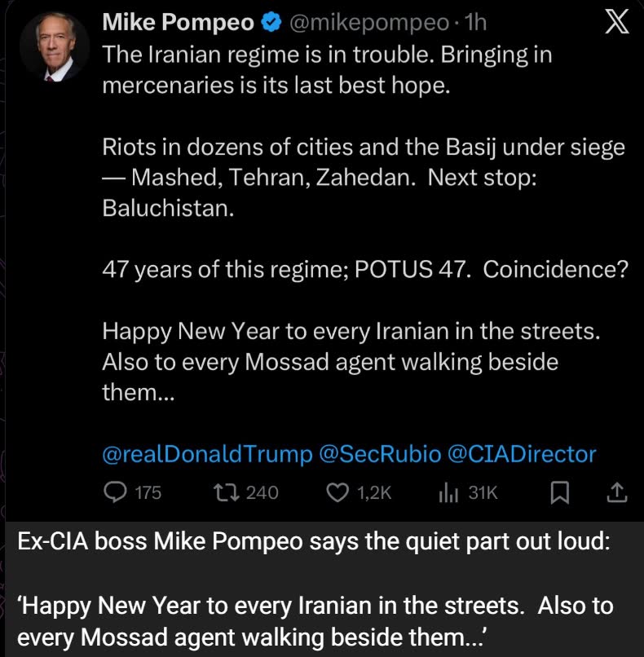The width and height of the screenshot is (644, 657).
Task: Click the share upload icon
Action: (x=617, y=492)
